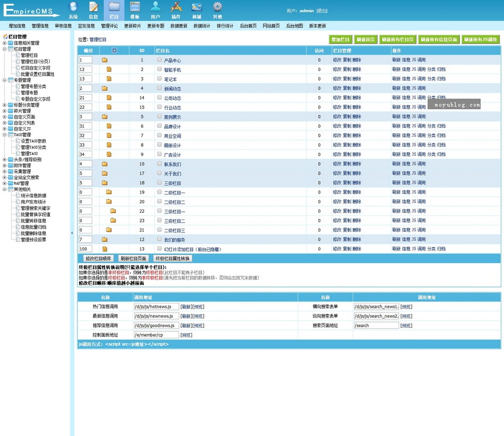The image size is (504, 436).
Task: Collapse 其他相关 tree node
Action: [x=4, y=189]
